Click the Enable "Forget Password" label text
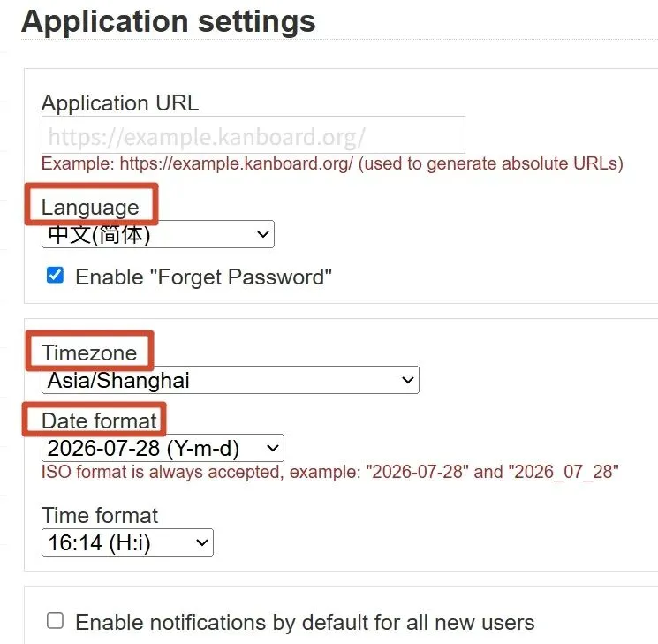 [203, 277]
